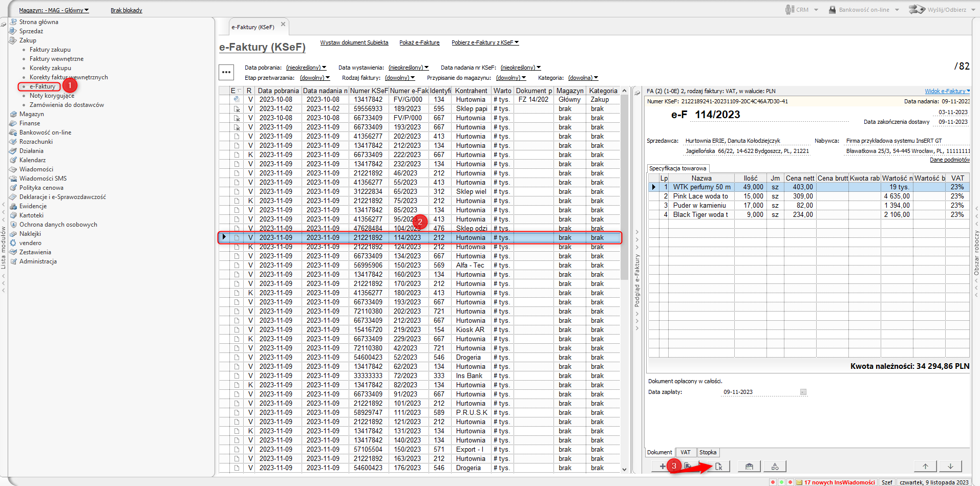Viewport: 980px width, 486px height.
Task: Switch to the Stopka tab
Action: 708,452
